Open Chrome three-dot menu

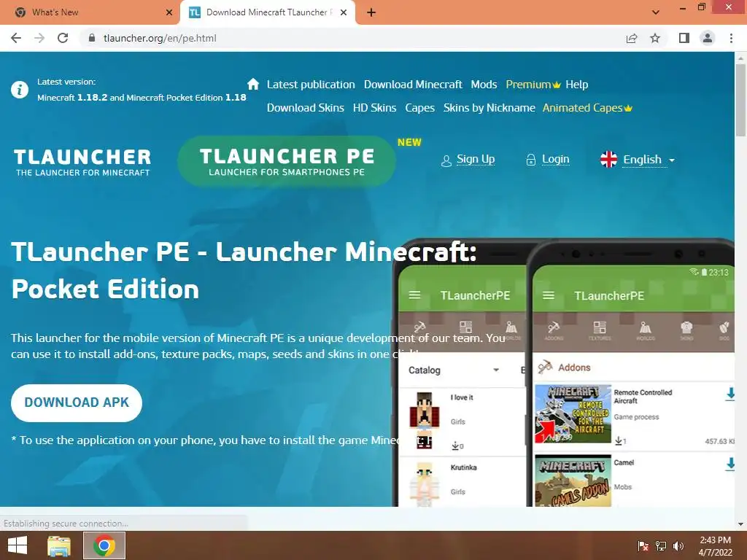pyautogui.click(x=731, y=38)
